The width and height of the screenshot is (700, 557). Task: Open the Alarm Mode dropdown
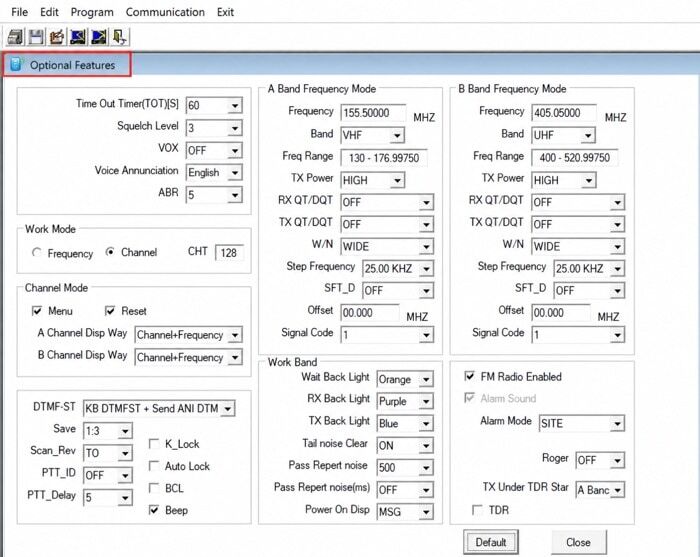(x=581, y=423)
